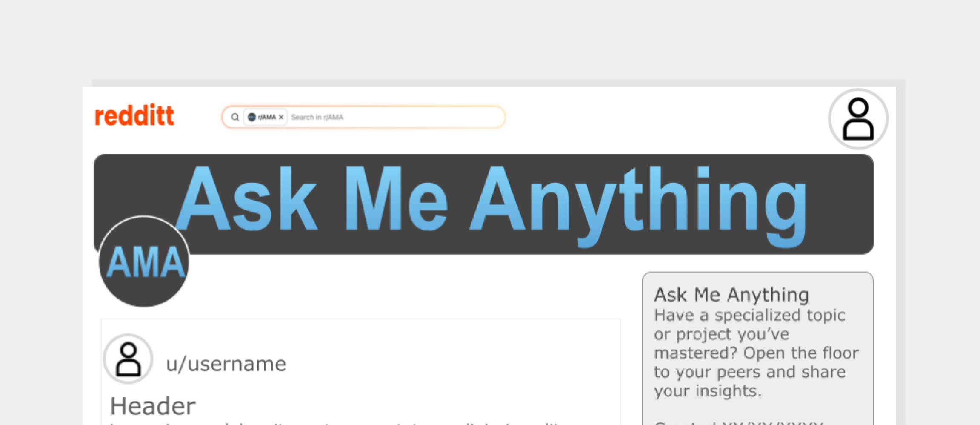The height and width of the screenshot is (425, 980).
Task: Open the u/username profile link
Action: pos(226,364)
